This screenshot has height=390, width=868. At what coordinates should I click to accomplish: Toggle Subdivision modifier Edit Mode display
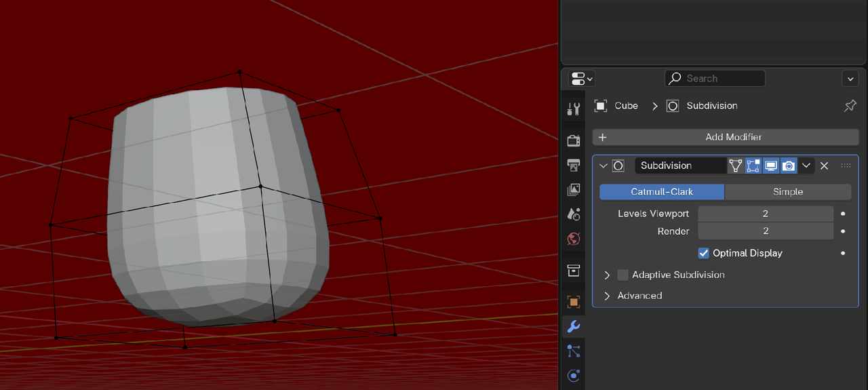753,165
